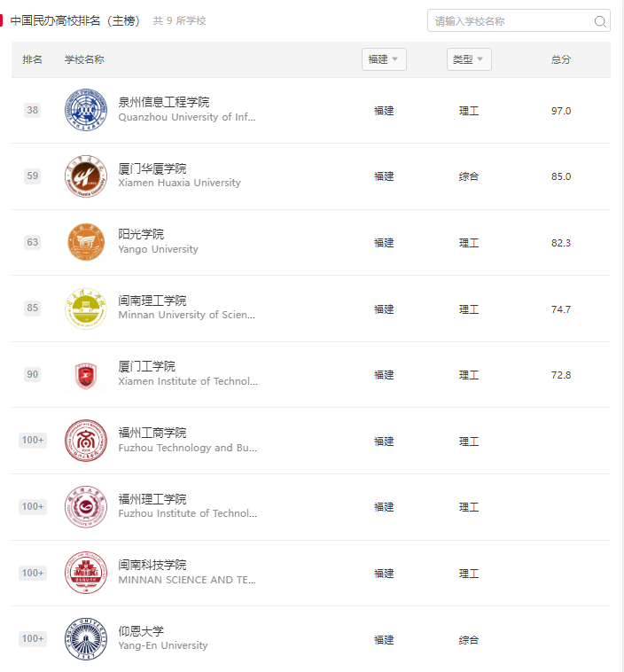
Task: Open the 泉州信息工程学院 school link
Action: [x=164, y=102]
